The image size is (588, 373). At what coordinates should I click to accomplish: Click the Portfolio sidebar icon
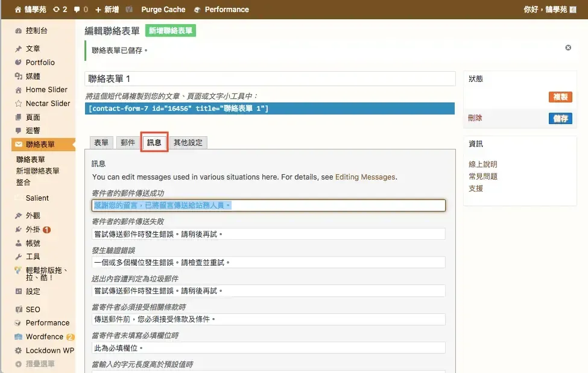click(18, 62)
